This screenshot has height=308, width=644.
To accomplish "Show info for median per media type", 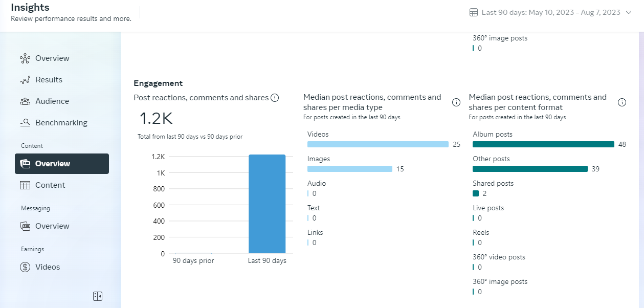I will click(x=456, y=102).
